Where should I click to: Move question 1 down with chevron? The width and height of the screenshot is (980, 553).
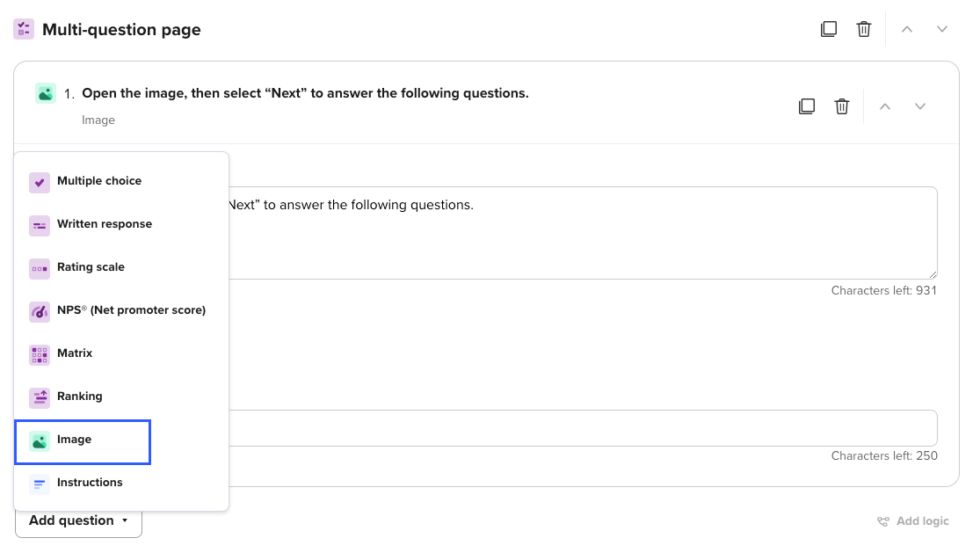coord(920,106)
